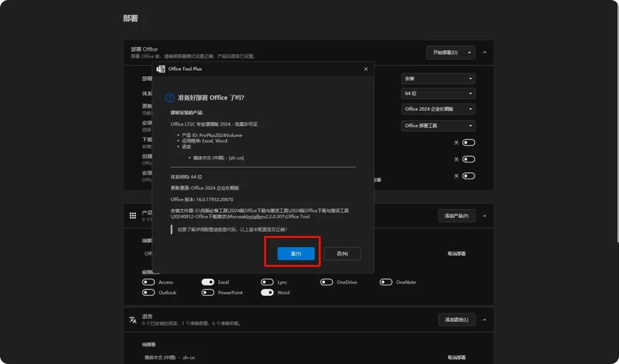Collapse the 部署 Office section chevron

484,53
